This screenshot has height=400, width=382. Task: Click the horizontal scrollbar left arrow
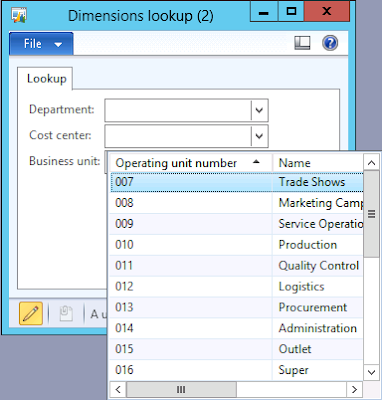118,389
